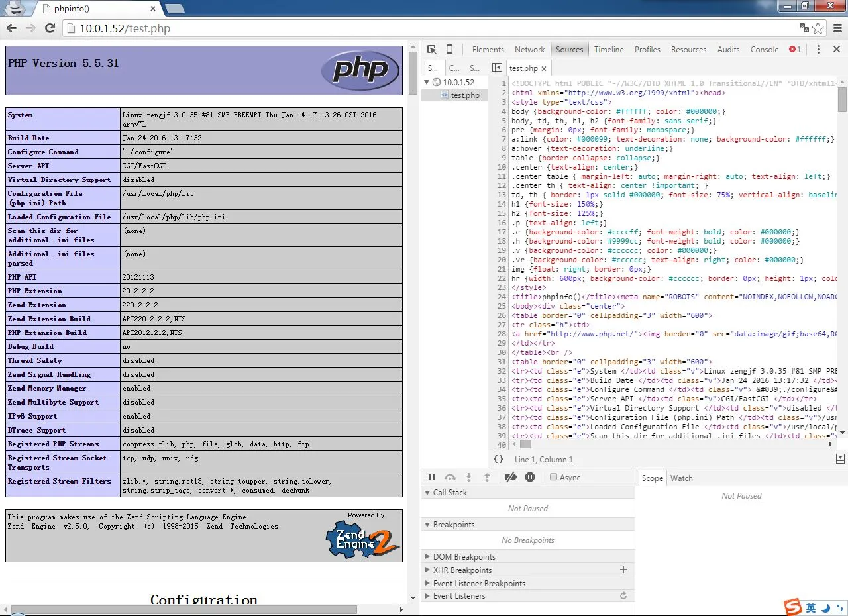Activate the inspect element picker icon
The height and width of the screenshot is (616, 848).
point(432,50)
